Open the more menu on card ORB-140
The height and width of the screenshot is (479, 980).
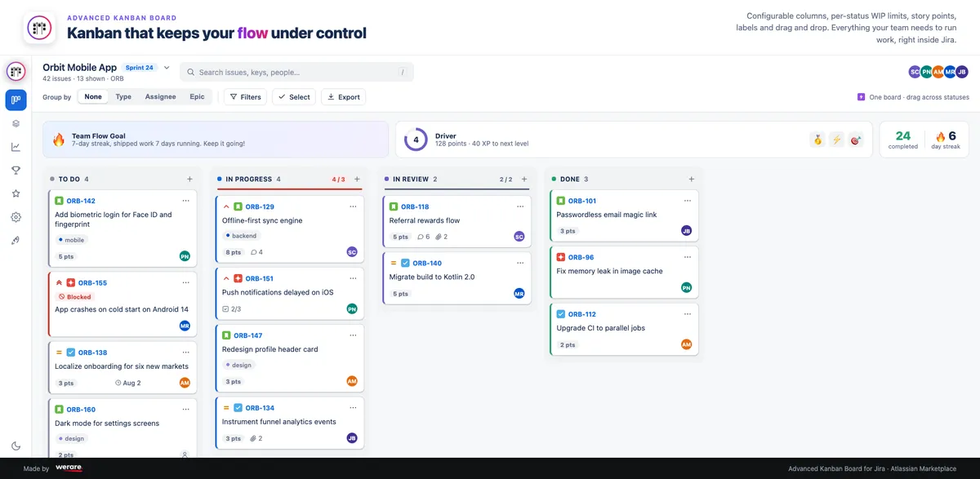(x=521, y=263)
